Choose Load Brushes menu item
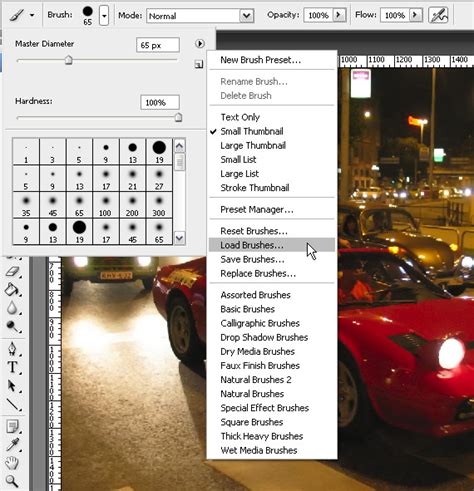474x491 pixels. [272, 245]
